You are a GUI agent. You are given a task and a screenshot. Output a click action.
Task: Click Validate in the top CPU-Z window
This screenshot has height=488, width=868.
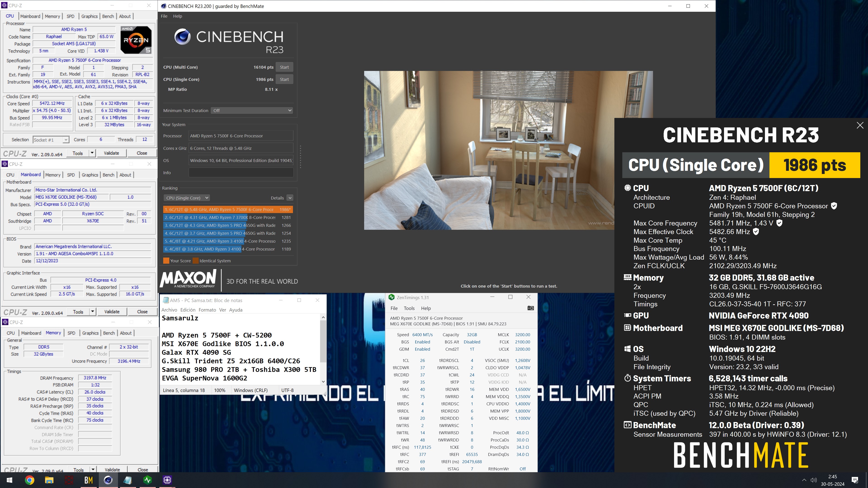111,153
